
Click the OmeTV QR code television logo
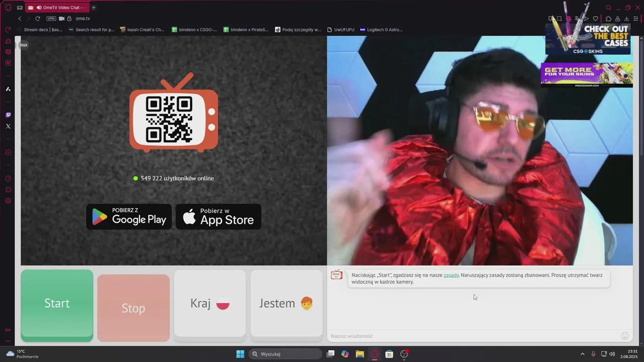[174, 113]
